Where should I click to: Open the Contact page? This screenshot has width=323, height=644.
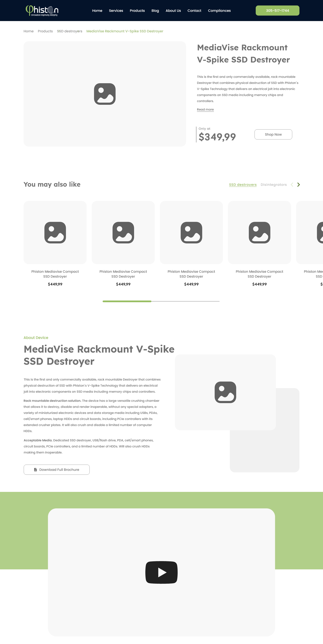pos(194,11)
